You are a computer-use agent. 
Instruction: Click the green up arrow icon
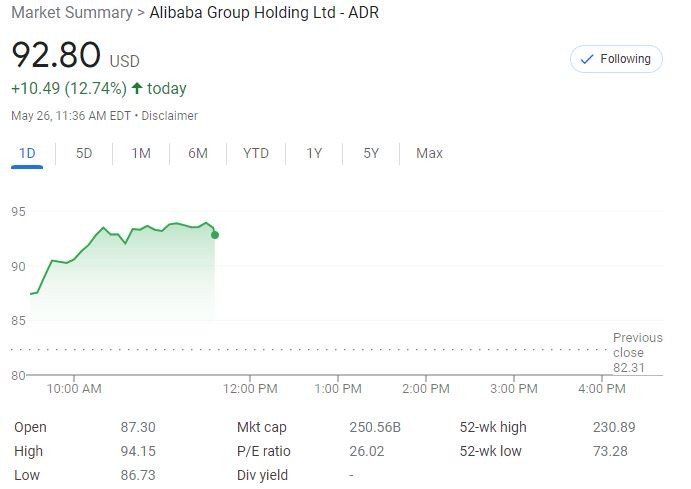[x=137, y=89]
